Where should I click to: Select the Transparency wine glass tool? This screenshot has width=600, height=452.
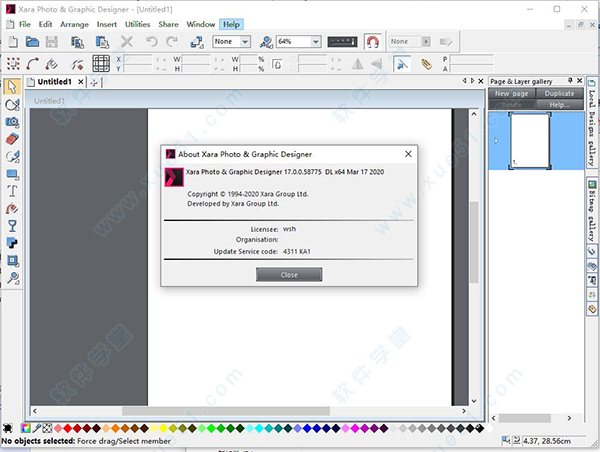coord(12,226)
